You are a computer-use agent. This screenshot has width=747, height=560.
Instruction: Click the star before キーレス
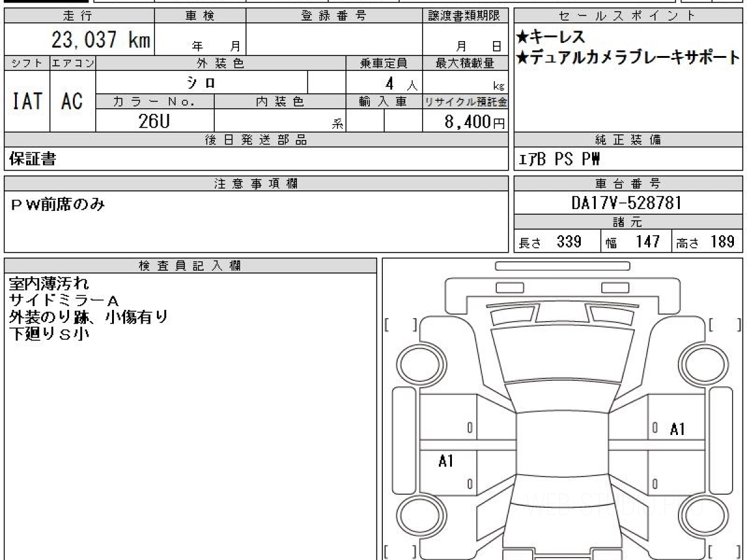click(x=523, y=37)
